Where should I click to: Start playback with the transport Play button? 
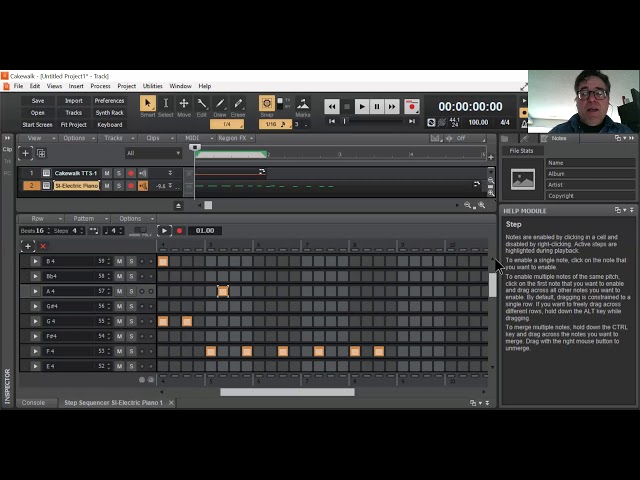pos(362,107)
